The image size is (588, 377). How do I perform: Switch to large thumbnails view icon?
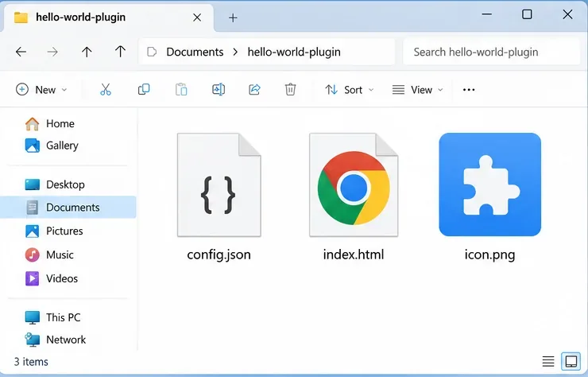(x=571, y=361)
